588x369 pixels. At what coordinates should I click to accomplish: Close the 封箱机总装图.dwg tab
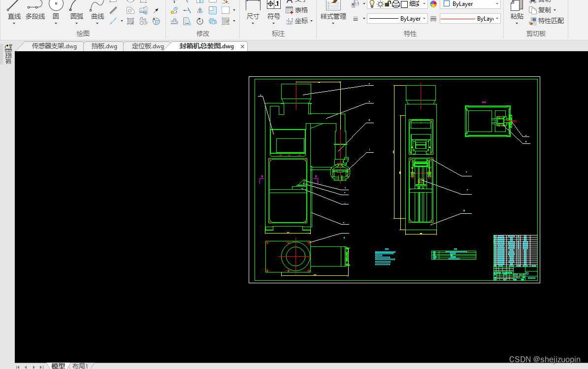coord(242,46)
